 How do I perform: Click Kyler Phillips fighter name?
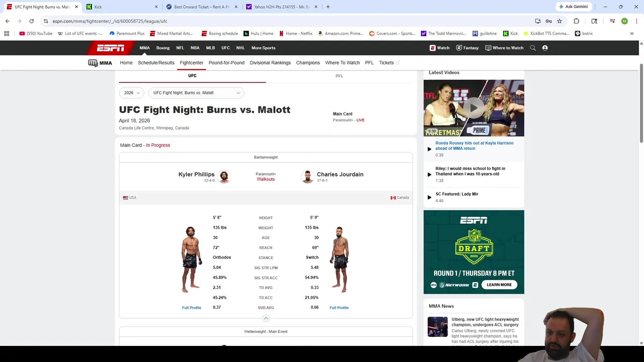196,174
